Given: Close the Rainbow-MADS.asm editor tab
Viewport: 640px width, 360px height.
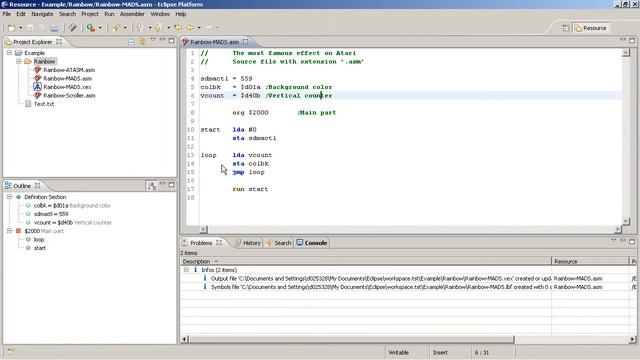Looking at the screenshot, I should [245, 42].
